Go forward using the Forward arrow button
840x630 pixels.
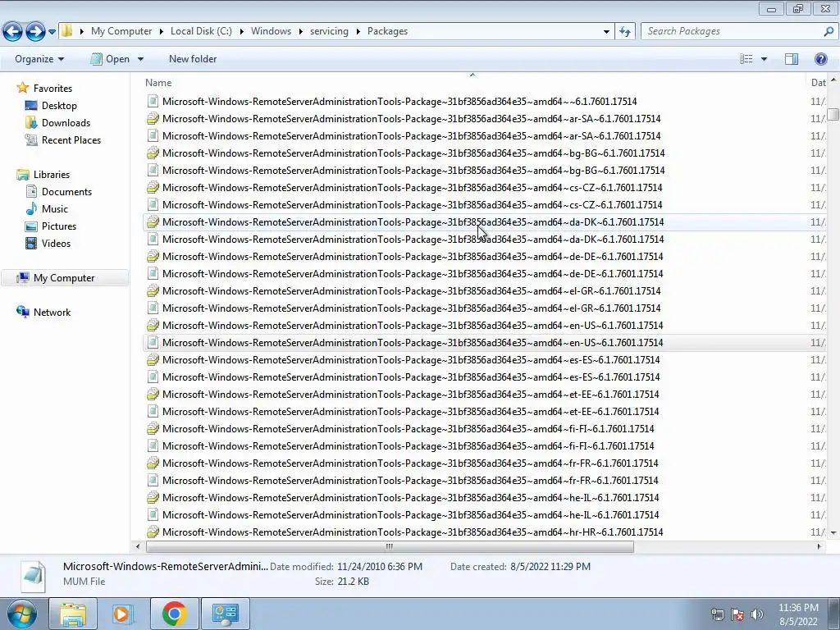pos(36,32)
